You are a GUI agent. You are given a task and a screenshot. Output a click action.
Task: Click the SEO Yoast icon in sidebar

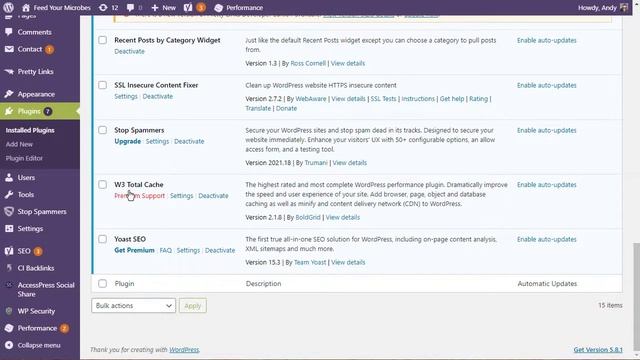pos(9,251)
